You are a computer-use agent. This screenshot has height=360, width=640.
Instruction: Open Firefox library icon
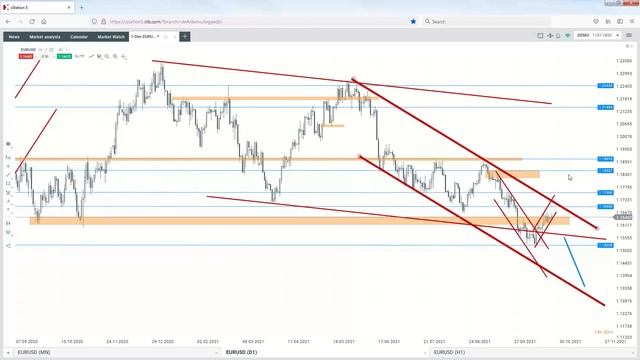pyautogui.click(x=608, y=21)
